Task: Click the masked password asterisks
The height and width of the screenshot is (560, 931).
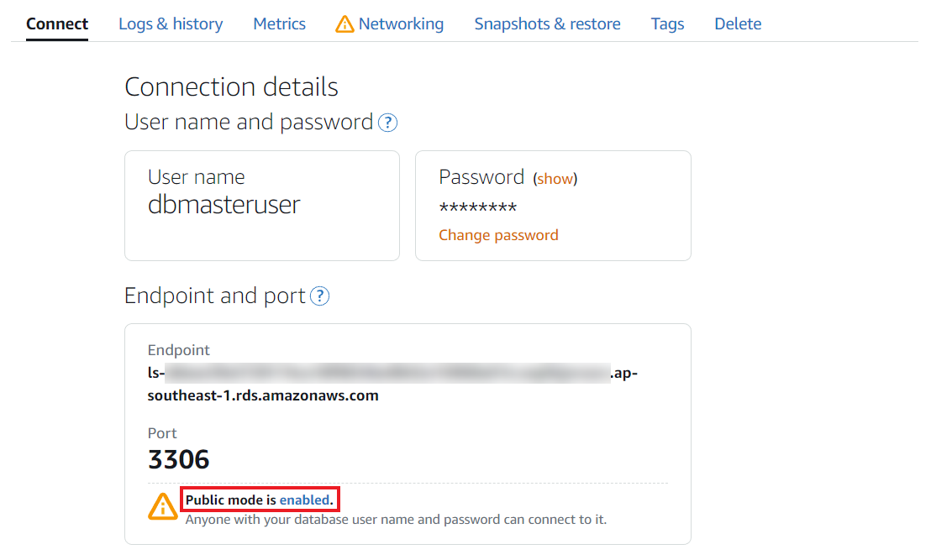Action: tap(478, 208)
